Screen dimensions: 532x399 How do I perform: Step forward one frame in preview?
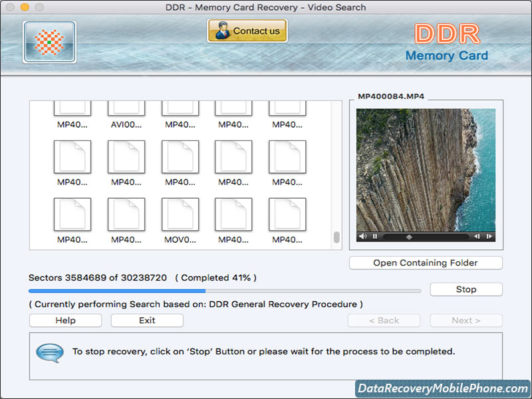[489, 236]
